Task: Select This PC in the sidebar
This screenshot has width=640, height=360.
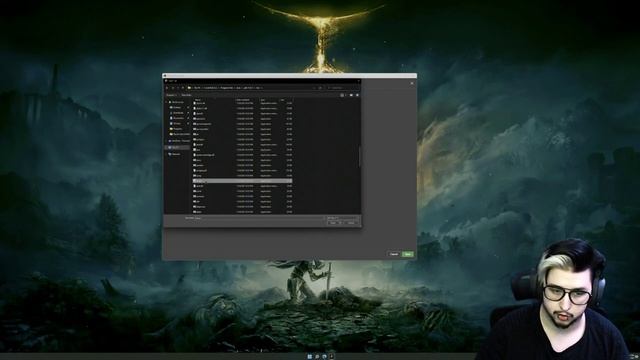Action: 176,147
